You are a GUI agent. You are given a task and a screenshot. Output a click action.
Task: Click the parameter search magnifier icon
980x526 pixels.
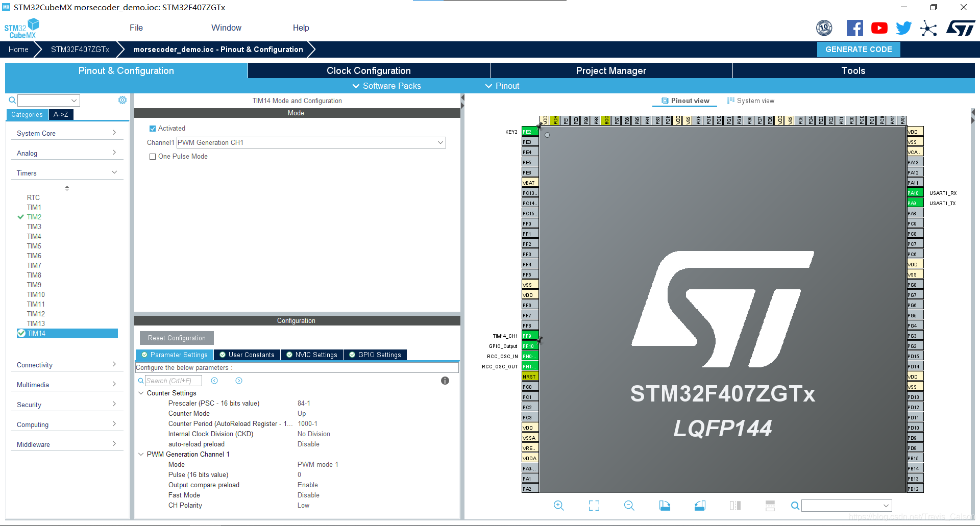pos(141,381)
